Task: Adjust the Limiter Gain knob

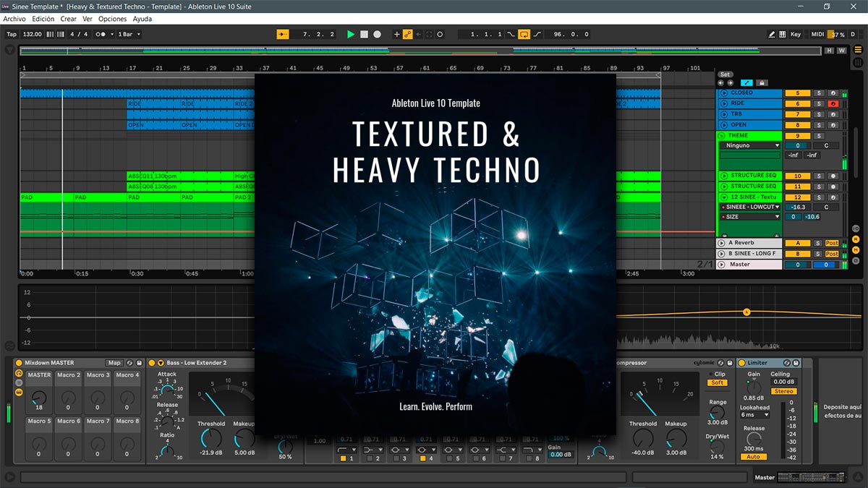Action: [754, 388]
